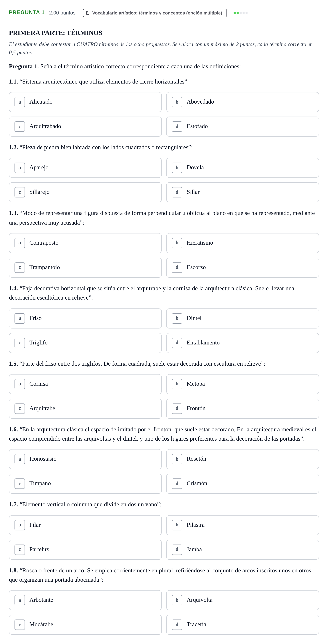This screenshot has height=644, width=328.
Task: Click the book icon in the topic tag
Action: pyautogui.click(x=88, y=13)
